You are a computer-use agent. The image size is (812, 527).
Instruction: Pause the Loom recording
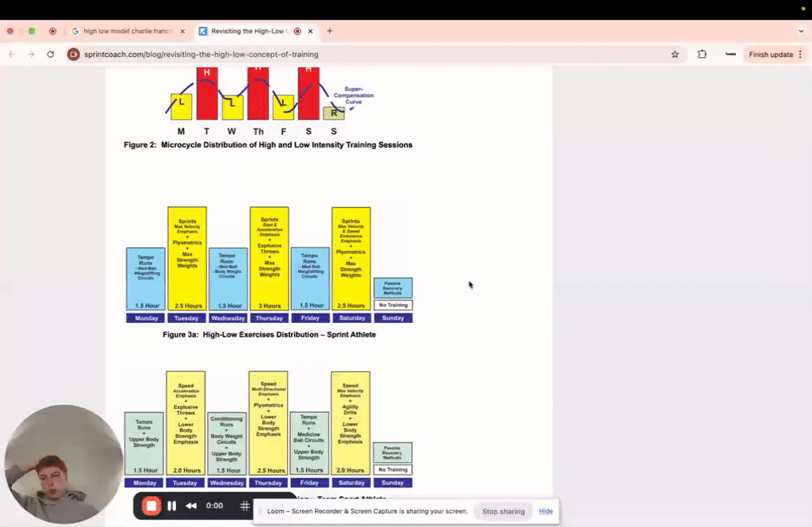[x=171, y=506]
